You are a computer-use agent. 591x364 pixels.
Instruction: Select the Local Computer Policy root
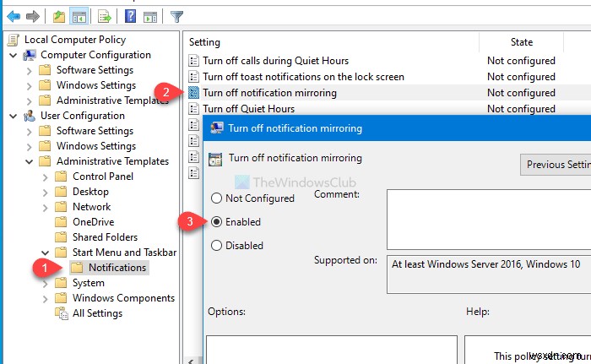point(75,40)
